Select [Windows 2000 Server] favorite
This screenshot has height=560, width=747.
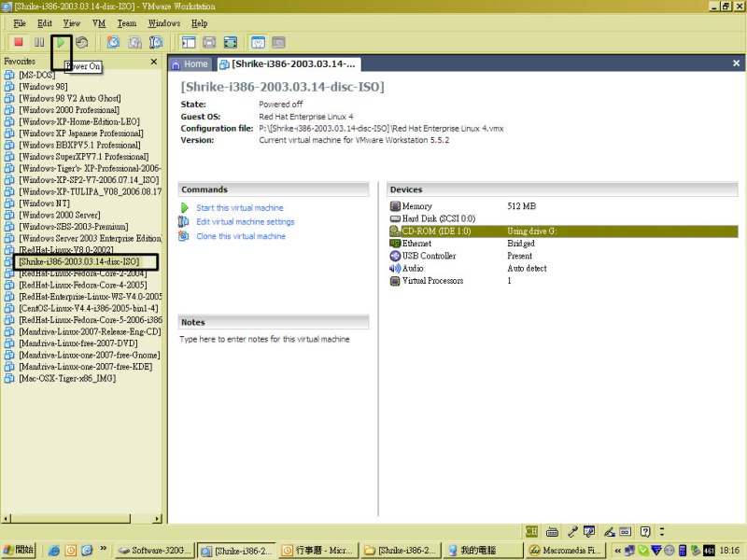pyautogui.click(x=60, y=216)
